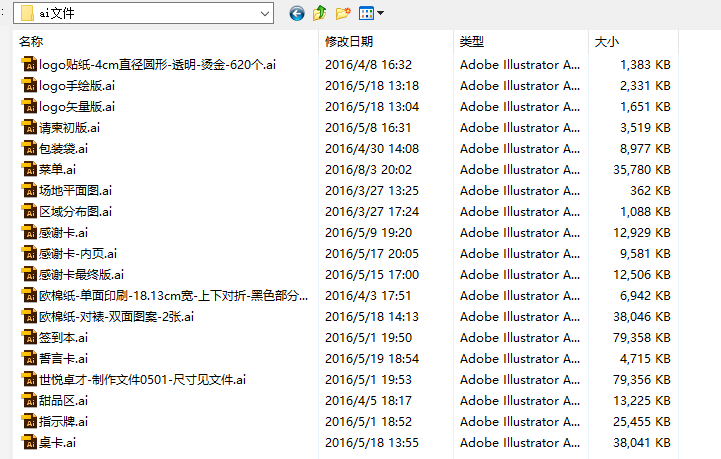The image size is (721, 459).
Task: Sort by 大小 column header
Action: point(607,42)
